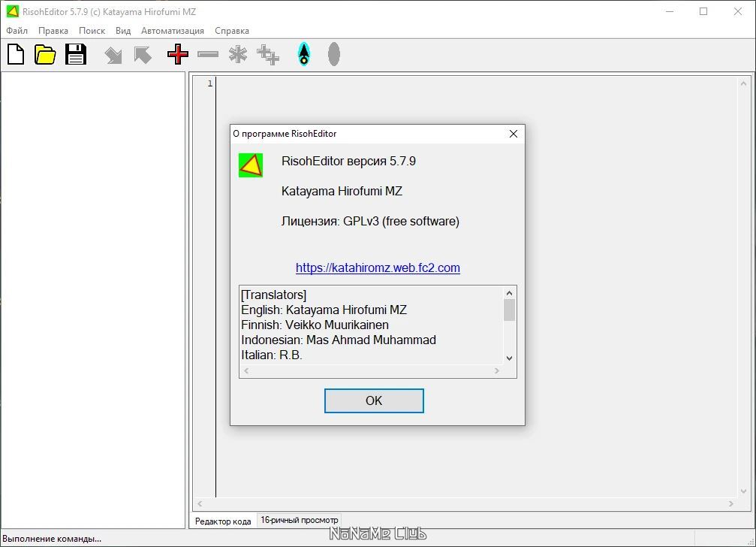756x547 pixels.
Task: Click the gray double-plus clone icon
Action: point(267,55)
